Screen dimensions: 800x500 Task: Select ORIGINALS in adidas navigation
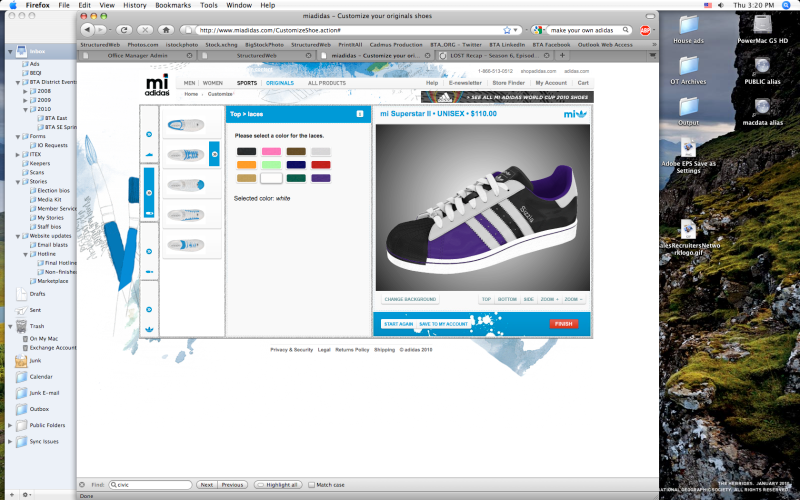(x=280, y=83)
